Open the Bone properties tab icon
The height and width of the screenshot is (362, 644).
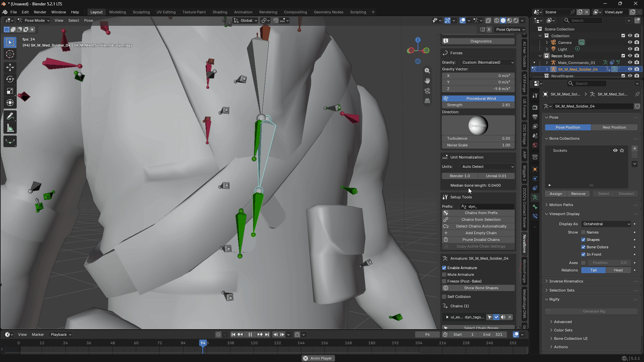point(535,207)
